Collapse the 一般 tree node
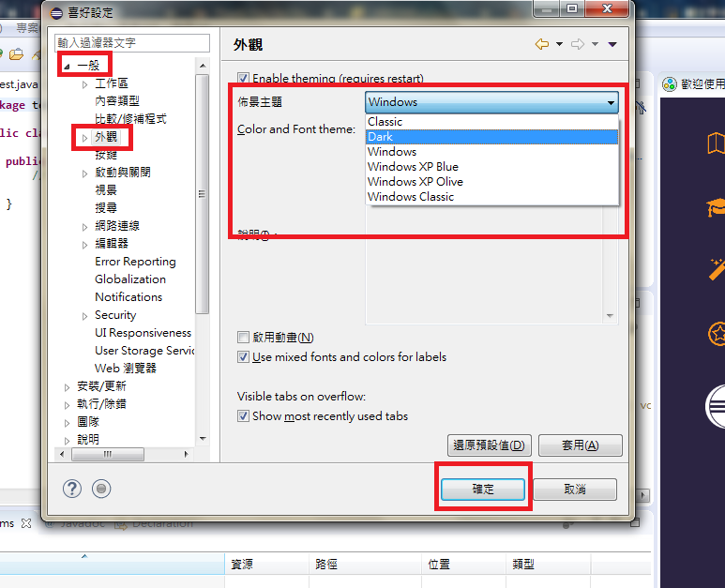The image size is (725, 588). pos(67,67)
